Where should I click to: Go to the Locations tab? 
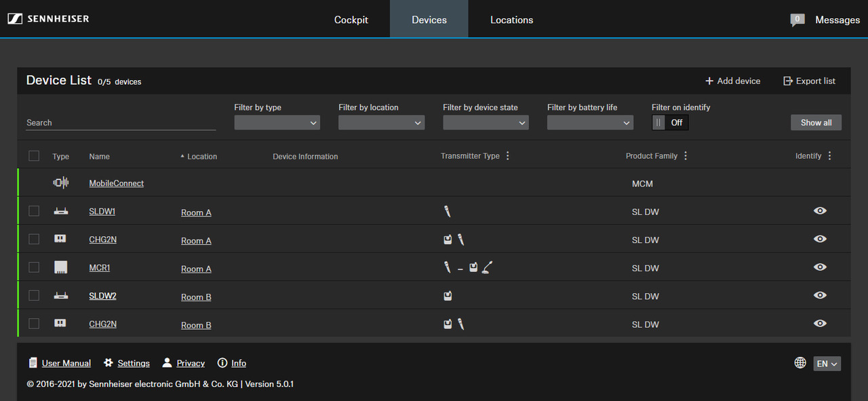511,20
